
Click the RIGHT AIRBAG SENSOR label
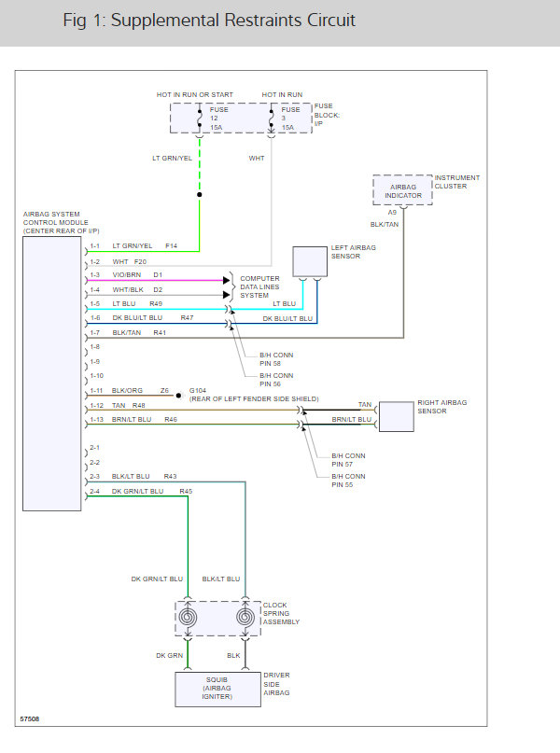point(441,407)
